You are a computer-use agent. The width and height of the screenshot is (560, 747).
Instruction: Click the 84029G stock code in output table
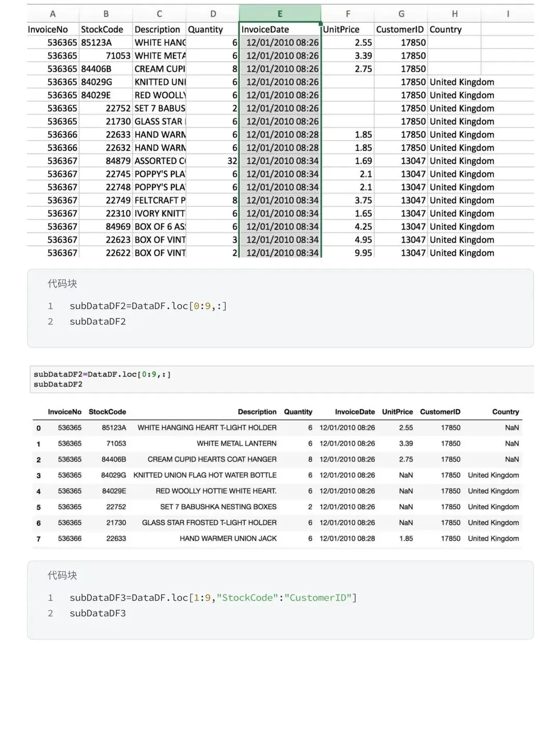click(x=114, y=475)
